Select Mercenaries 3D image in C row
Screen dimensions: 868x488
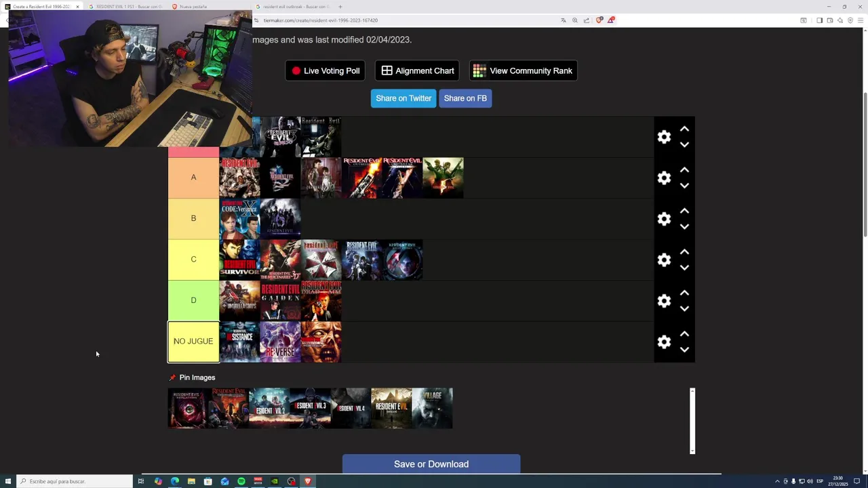[280, 260]
